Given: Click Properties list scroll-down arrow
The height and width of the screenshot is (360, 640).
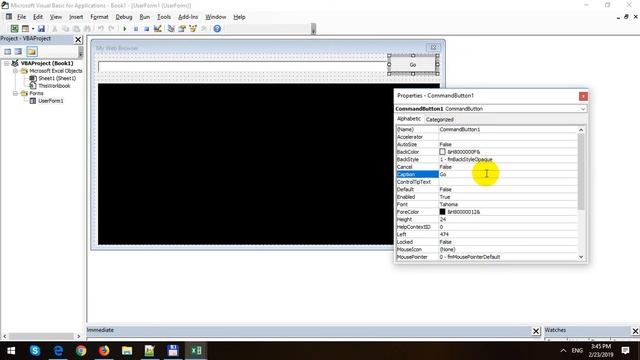Looking at the screenshot, I should 581,257.
